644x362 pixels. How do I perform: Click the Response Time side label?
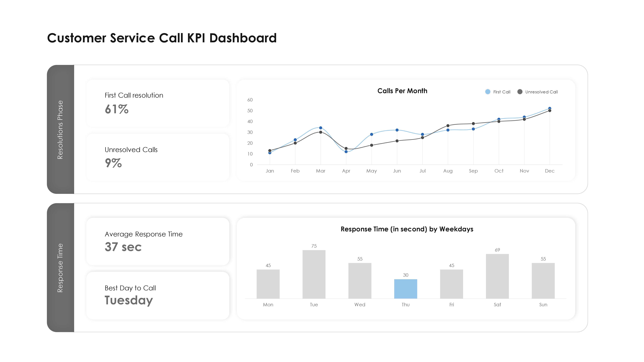click(x=60, y=268)
